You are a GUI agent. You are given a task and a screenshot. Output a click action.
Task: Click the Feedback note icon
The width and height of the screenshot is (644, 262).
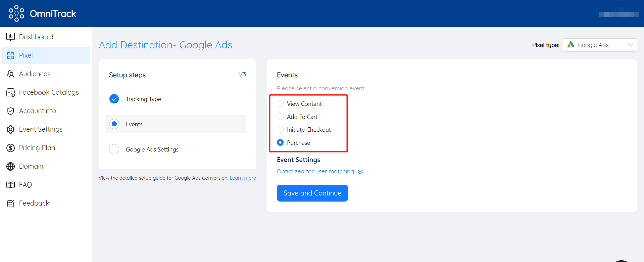(x=11, y=203)
